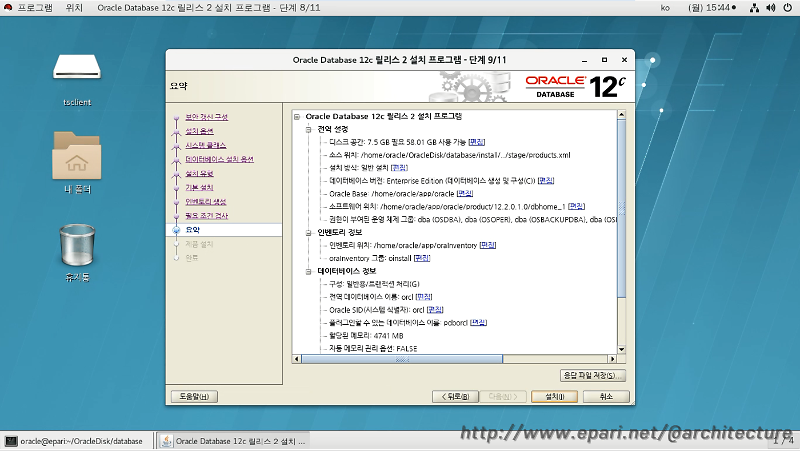This screenshot has height=451, width=800.
Task: Go to 필요 조건 검사 step in sidebar
Action: [207, 216]
